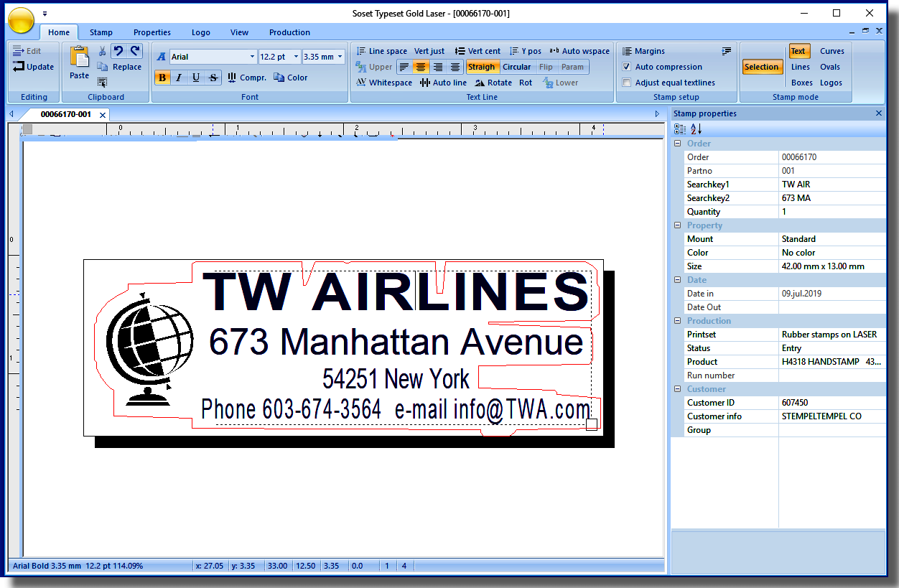The width and height of the screenshot is (899, 588).
Task: Click the Undo arrow icon
Action: pyautogui.click(x=118, y=51)
